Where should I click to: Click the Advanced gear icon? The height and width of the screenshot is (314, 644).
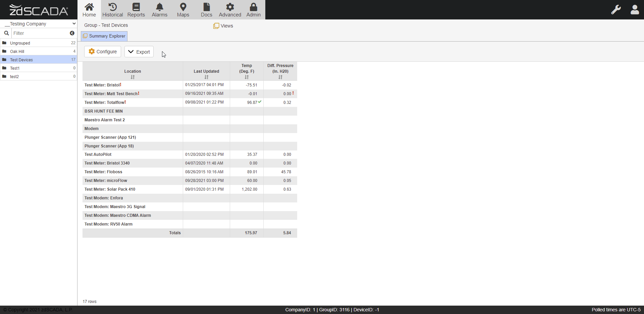pos(230,9)
